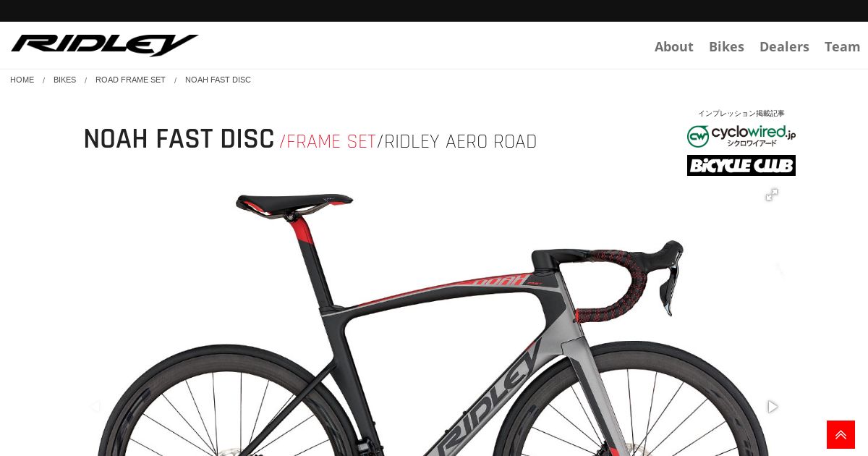Click the RIDLEY AERO ROAD subtitle
Viewport: 868px width, 456px height.
coord(461,142)
